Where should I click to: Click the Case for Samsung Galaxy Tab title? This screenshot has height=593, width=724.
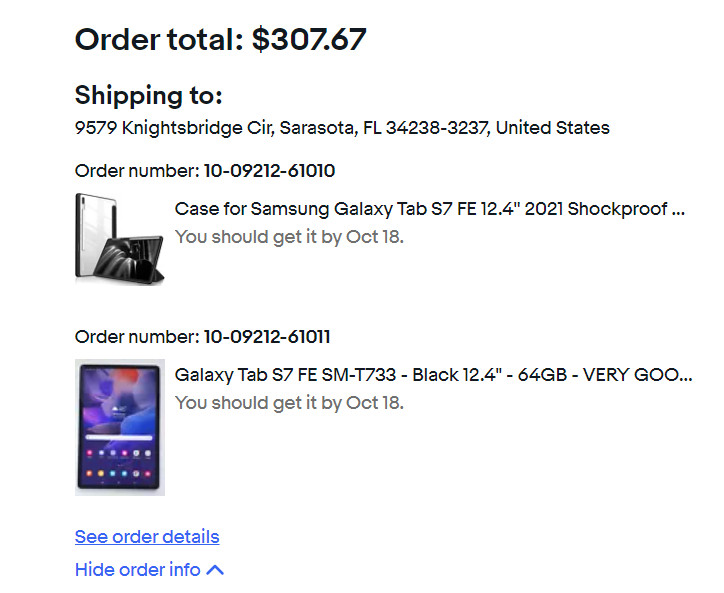(x=429, y=209)
